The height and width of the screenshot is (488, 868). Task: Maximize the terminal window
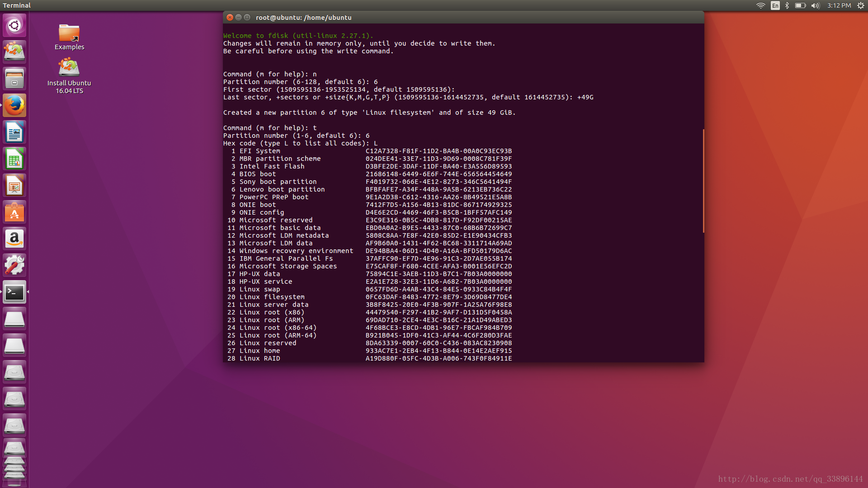tap(247, 17)
